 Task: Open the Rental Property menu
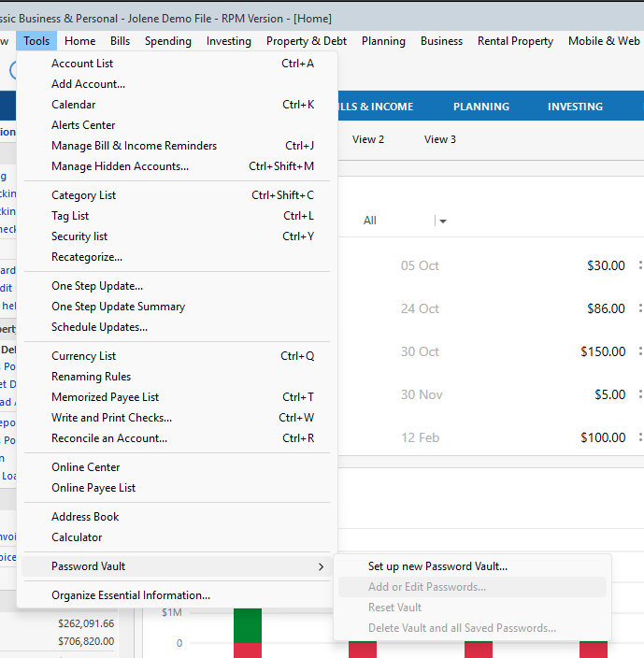tap(515, 41)
